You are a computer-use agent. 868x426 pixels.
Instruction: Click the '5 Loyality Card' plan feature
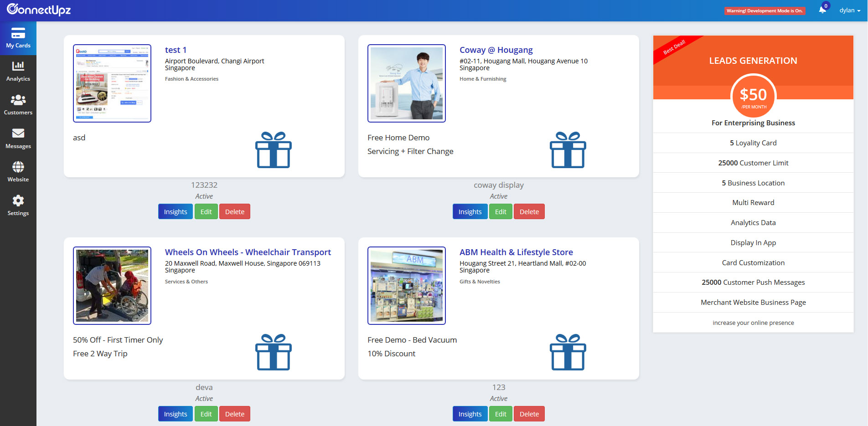753,143
